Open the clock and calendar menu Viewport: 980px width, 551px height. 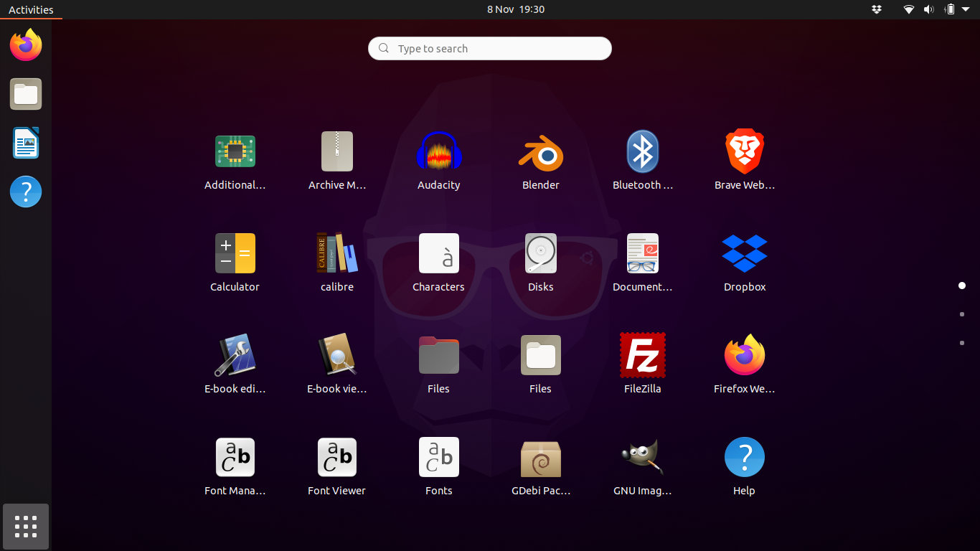coord(516,9)
